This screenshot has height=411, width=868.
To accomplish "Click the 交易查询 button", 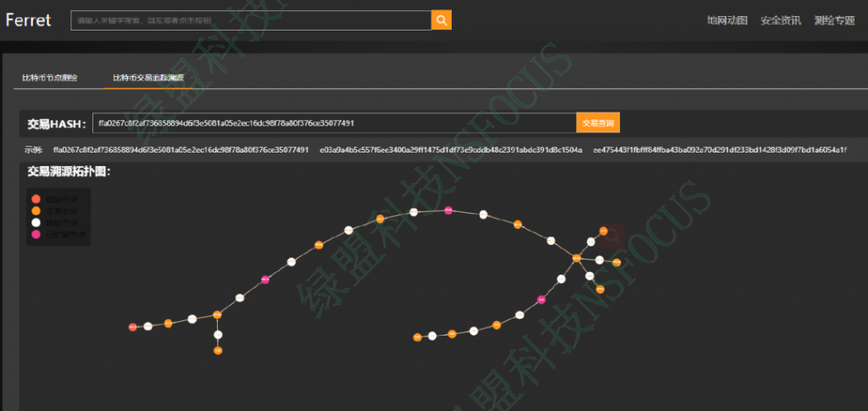I will coord(598,123).
